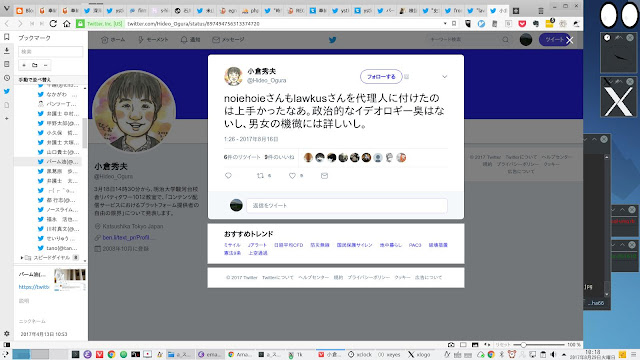Viewport: 640px width, 360px height.
Task: Search bookmarks input field
Action: click(x=51, y=51)
